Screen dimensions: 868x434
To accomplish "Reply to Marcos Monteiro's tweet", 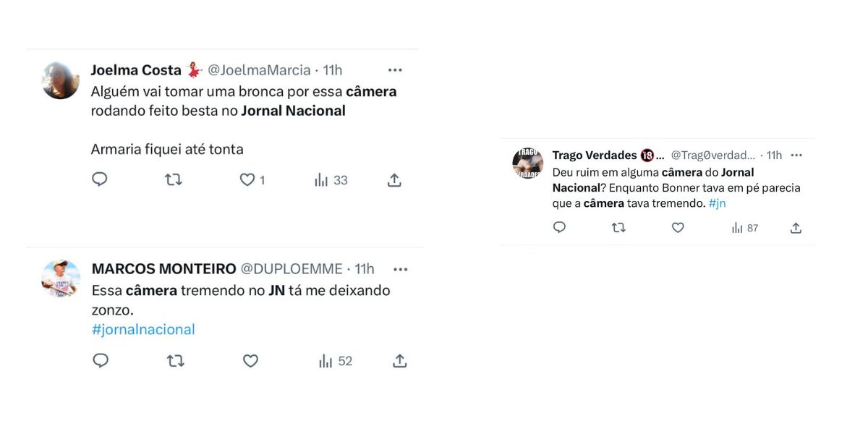I will (x=101, y=360).
